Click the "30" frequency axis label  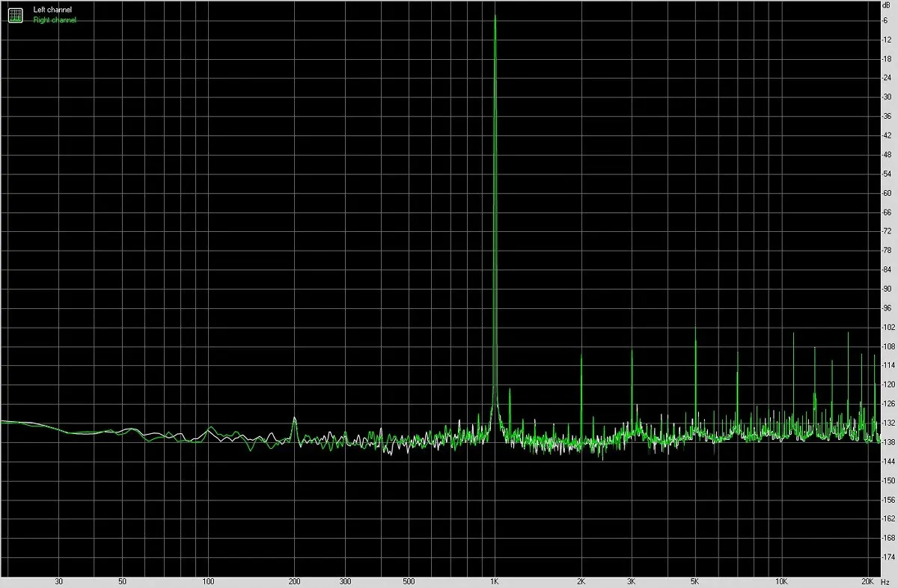point(58,581)
